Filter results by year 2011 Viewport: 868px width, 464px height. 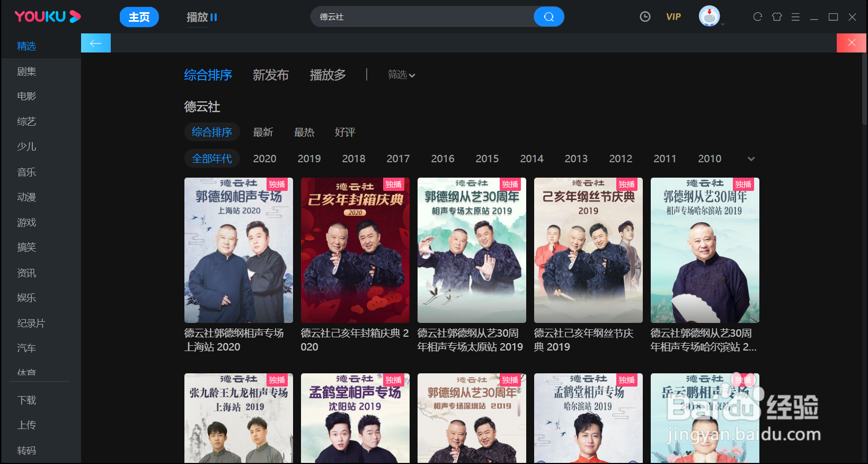click(x=665, y=159)
